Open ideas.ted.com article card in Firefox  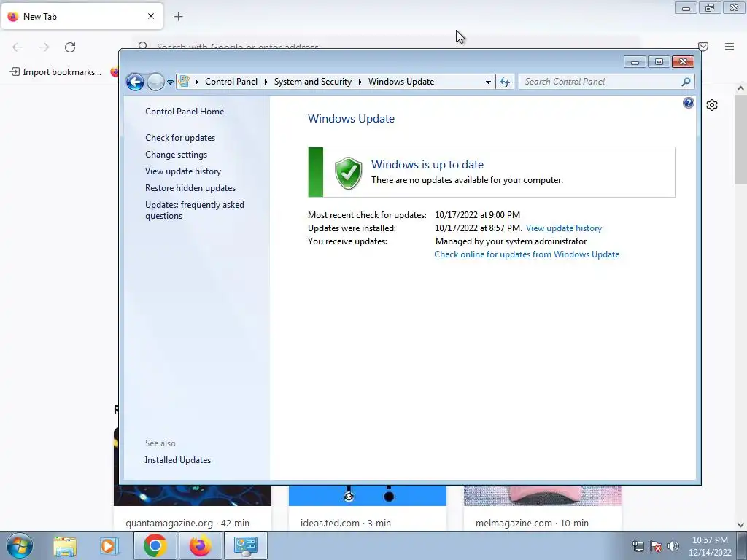[368, 508]
